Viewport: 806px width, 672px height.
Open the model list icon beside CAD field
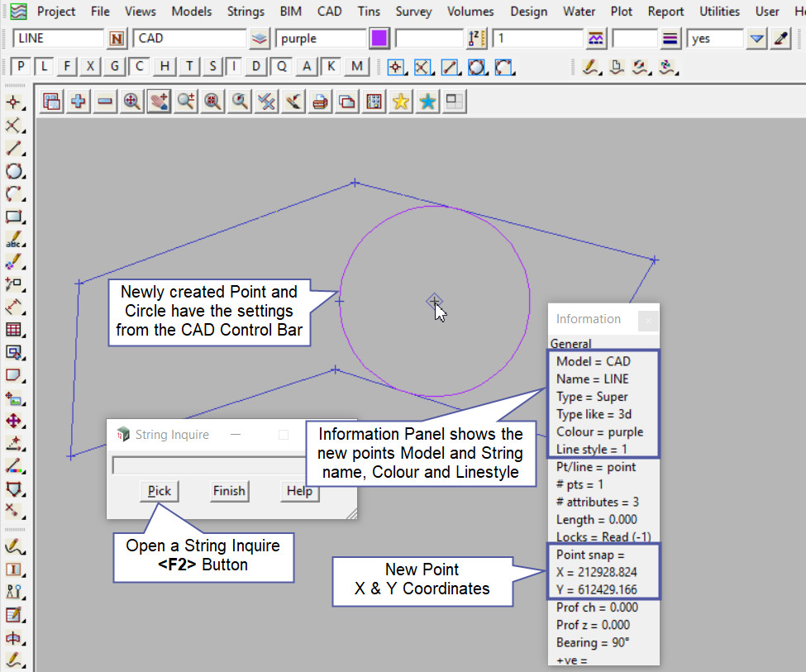click(x=260, y=39)
